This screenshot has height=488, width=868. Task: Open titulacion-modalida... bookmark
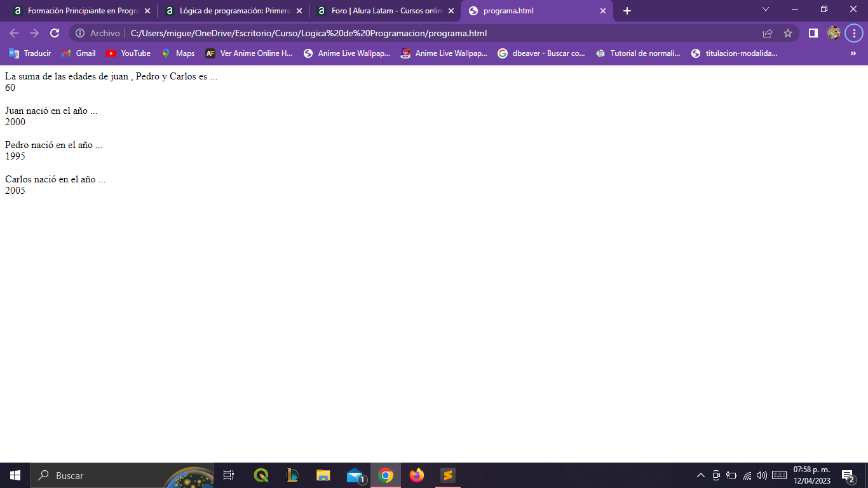pos(735,53)
